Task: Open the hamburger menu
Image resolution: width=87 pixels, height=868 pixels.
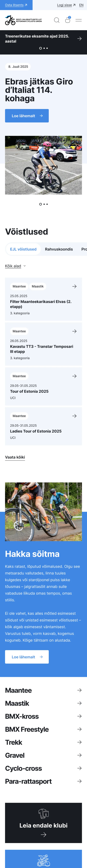Action: point(79,20)
